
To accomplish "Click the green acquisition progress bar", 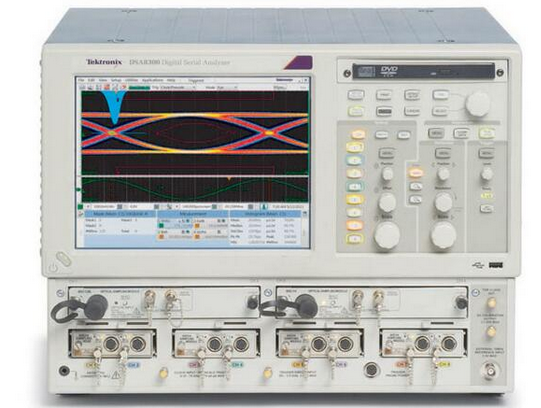I will click(x=139, y=88).
